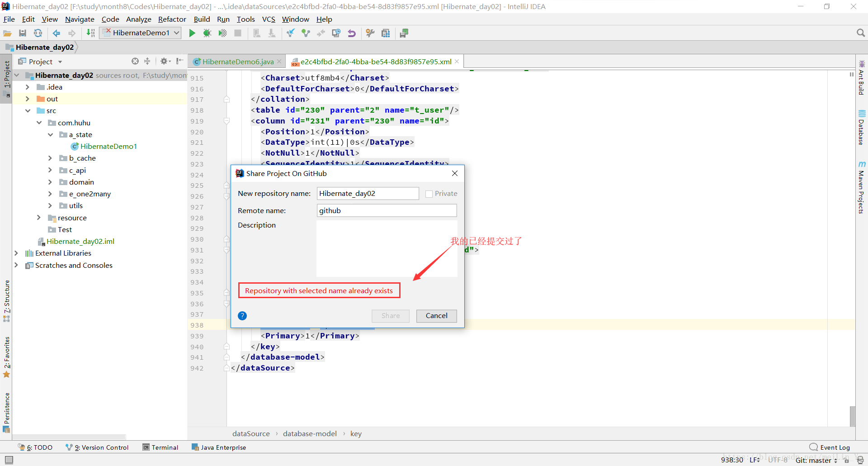Expand the out folder
Viewport: 868px width, 466px height.
(x=28, y=99)
